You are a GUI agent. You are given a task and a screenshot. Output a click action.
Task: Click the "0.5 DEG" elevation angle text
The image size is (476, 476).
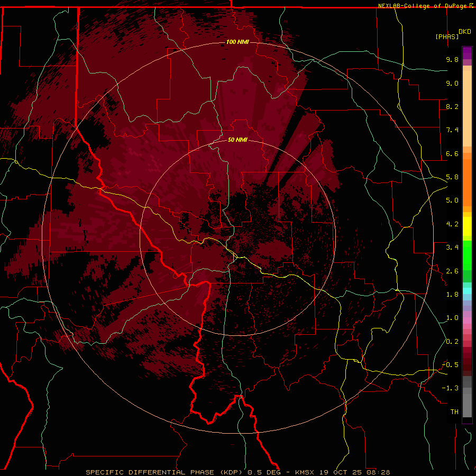point(263,472)
